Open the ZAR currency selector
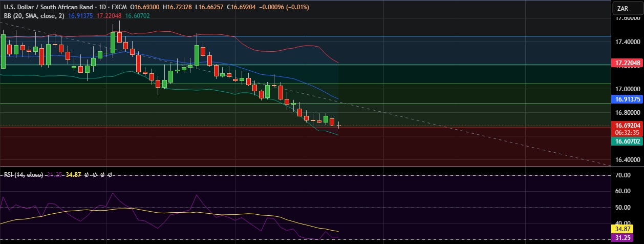Screen dimensions: 644x244 pyautogui.click(x=624, y=8)
